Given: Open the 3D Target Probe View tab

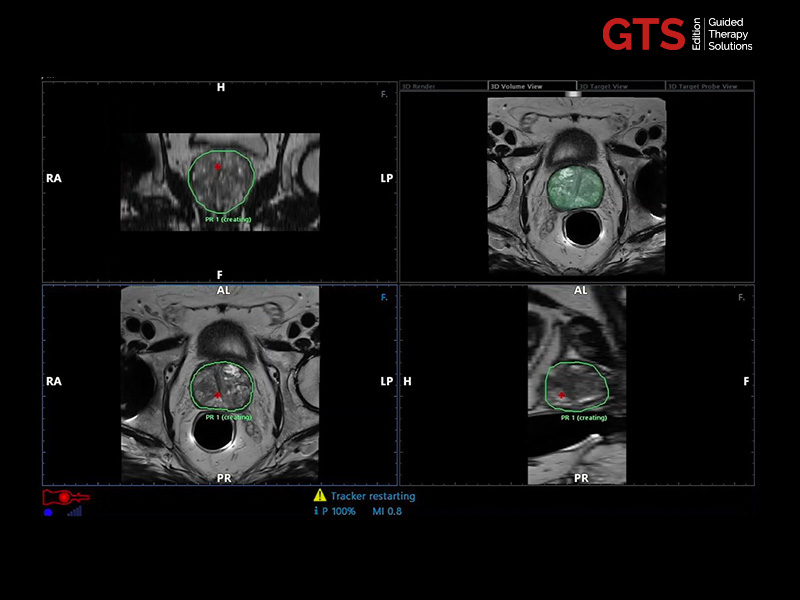Looking at the screenshot, I should click(709, 87).
